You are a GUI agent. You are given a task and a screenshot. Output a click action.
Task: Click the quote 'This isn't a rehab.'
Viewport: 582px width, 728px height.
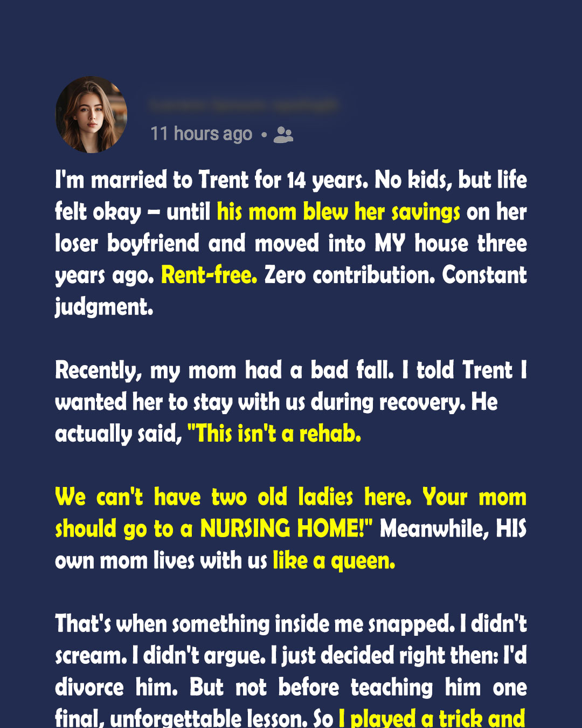[274, 434]
